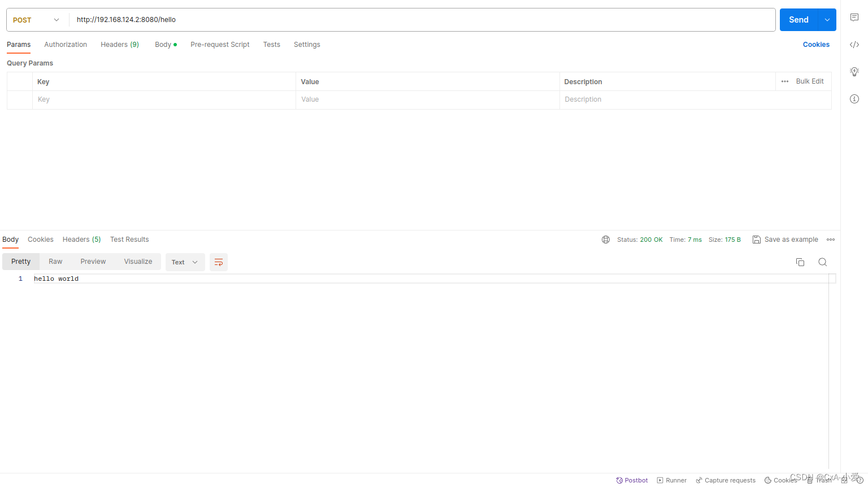Open the request Settings tab

click(x=307, y=45)
